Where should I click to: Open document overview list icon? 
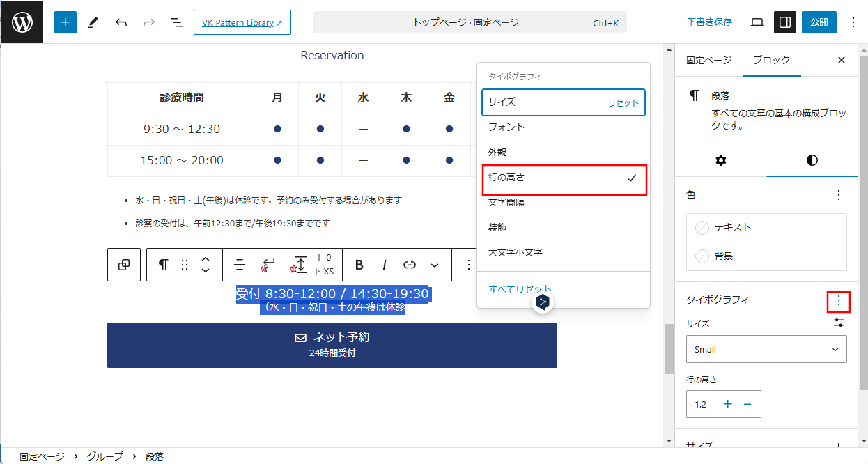(x=177, y=22)
